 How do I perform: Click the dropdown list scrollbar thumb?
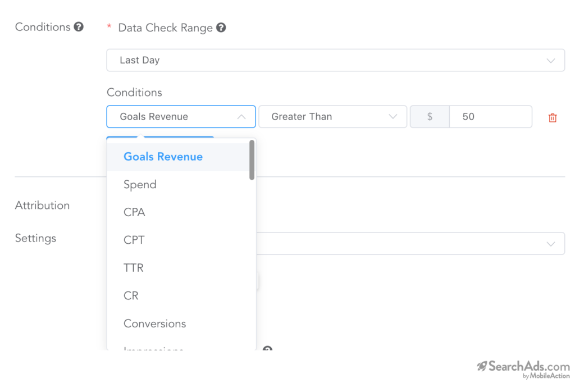tap(252, 160)
